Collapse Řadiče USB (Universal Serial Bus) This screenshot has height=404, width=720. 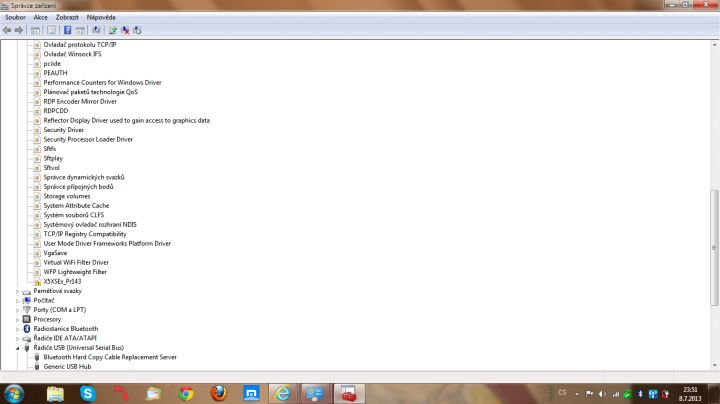[17, 348]
